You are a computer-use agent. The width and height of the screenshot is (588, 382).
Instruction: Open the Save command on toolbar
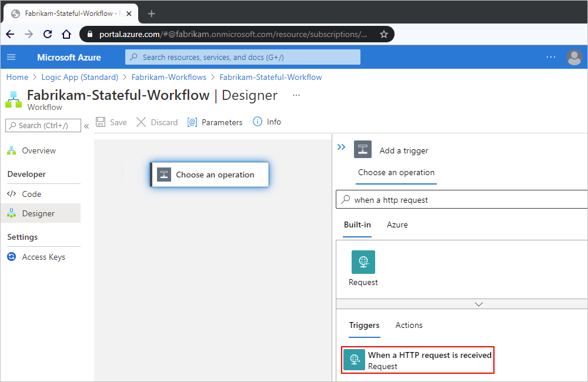coord(111,122)
